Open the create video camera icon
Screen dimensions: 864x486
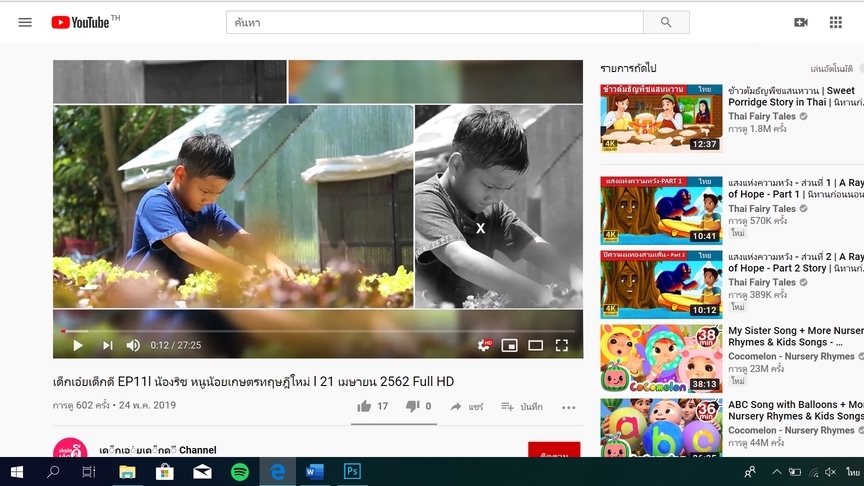tap(801, 22)
